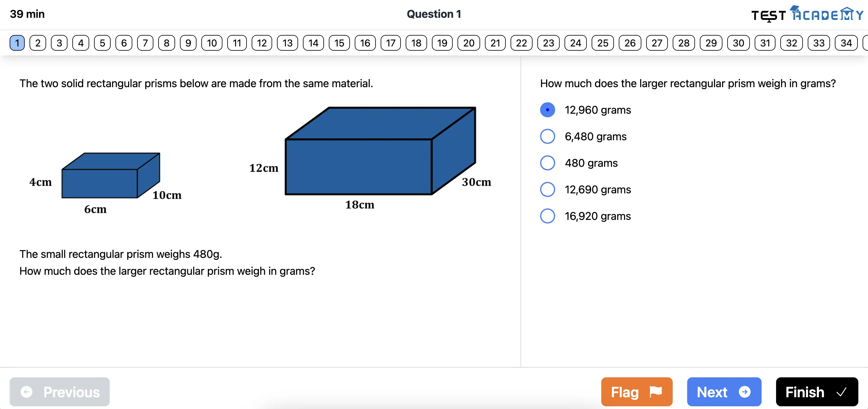Click the left-arrow icon on Previous button
This screenshot has width=868, height=409.
pyautogui.click(x=27, y=392)
